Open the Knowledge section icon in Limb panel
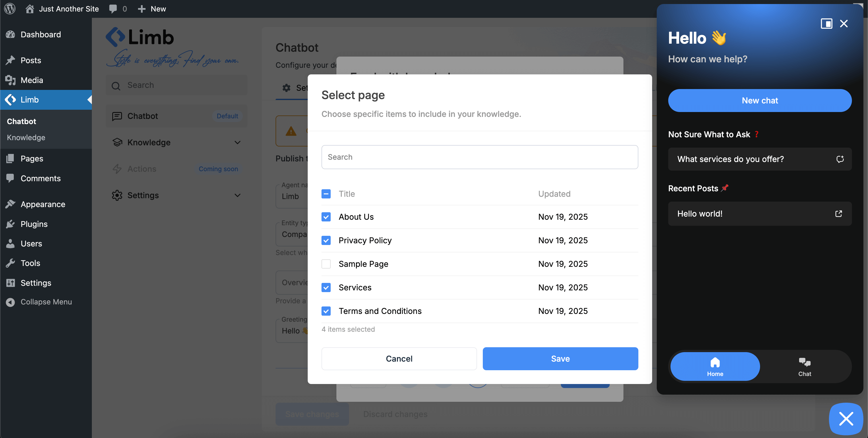 click(117, 142)
